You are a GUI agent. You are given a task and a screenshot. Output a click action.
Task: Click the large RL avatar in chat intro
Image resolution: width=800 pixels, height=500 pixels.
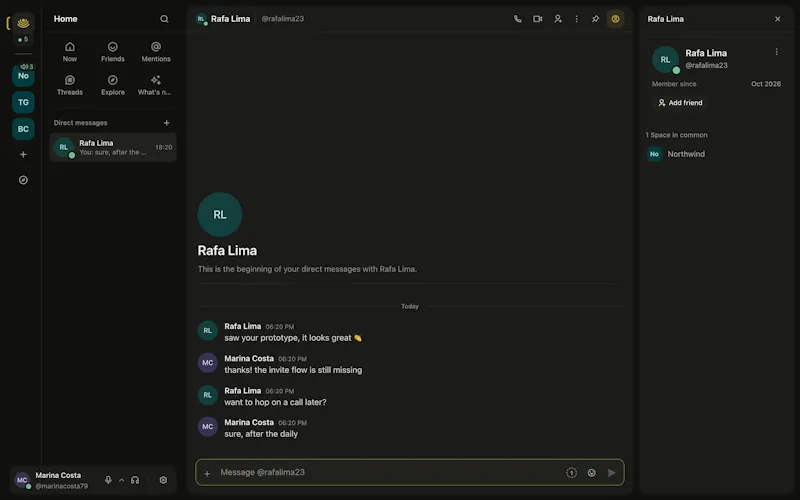coord(220,214)
